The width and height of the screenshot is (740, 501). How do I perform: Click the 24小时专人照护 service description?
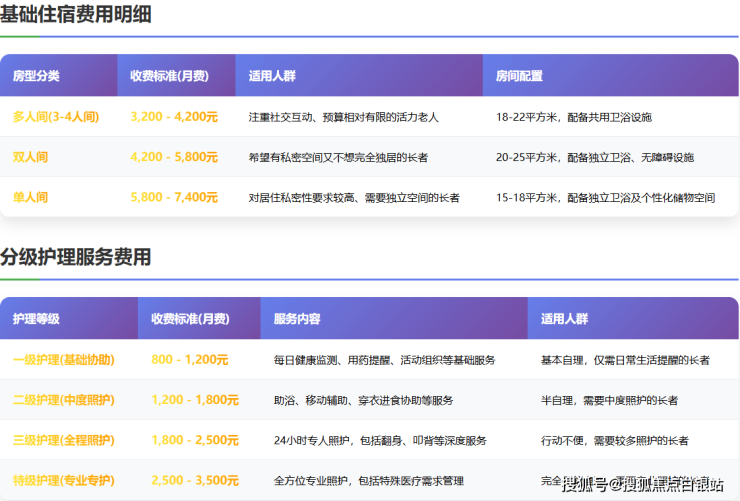(x=380, y=441)
